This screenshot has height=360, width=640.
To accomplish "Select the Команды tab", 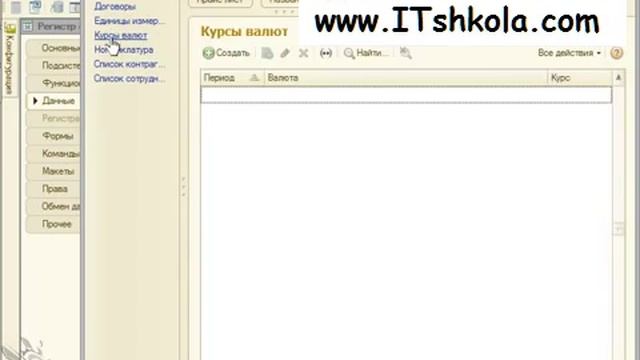I will click(x=53, y=153).
